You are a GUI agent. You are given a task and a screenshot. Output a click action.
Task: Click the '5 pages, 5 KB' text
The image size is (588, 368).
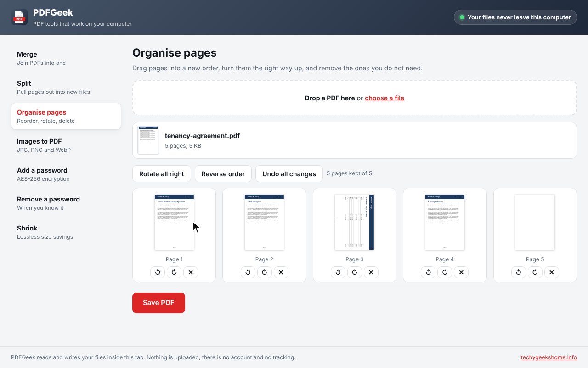pos(183,146)
